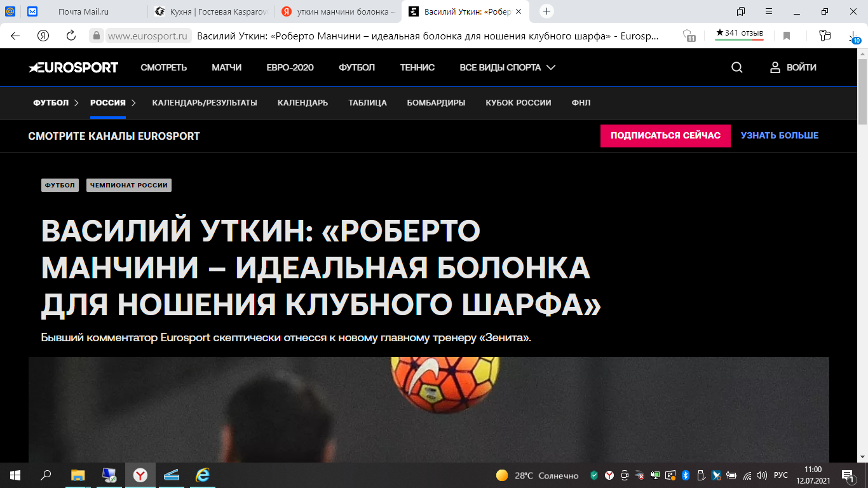
Task: Open the МАТЧИ menu item
Action: (227, 67)
